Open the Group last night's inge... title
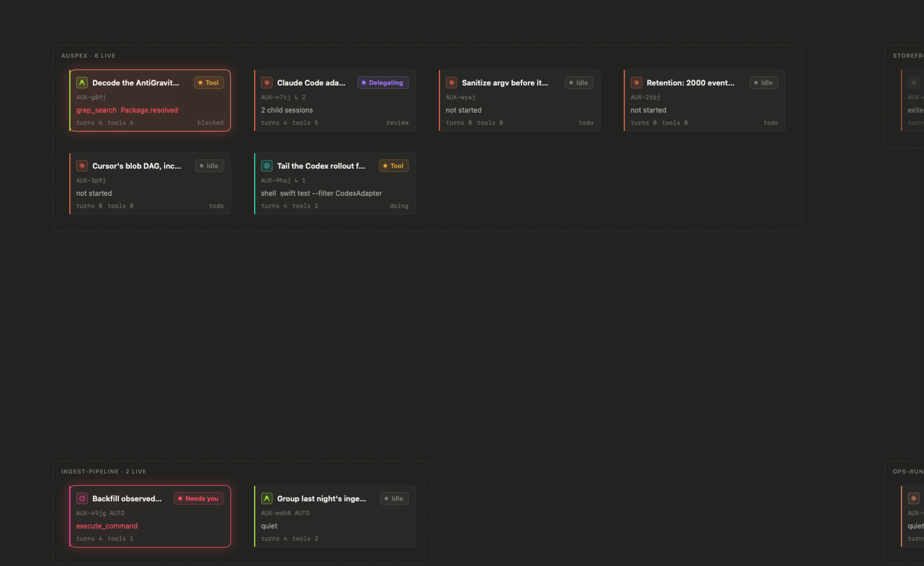Screen dimensions: 924x566 [x=321, y=499]
